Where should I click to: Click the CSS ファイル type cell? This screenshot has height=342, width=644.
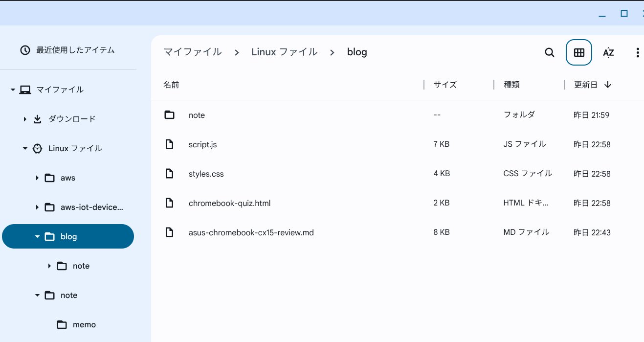coord(528,174)
